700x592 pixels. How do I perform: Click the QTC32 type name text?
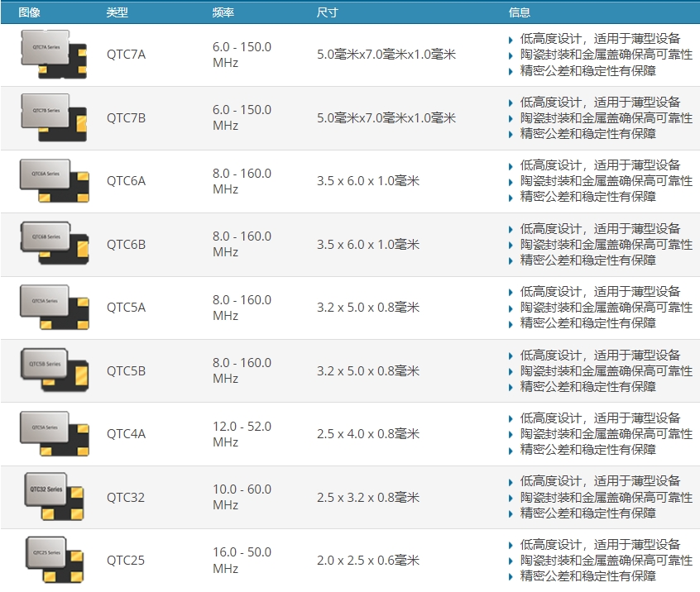tap(126, 497)
